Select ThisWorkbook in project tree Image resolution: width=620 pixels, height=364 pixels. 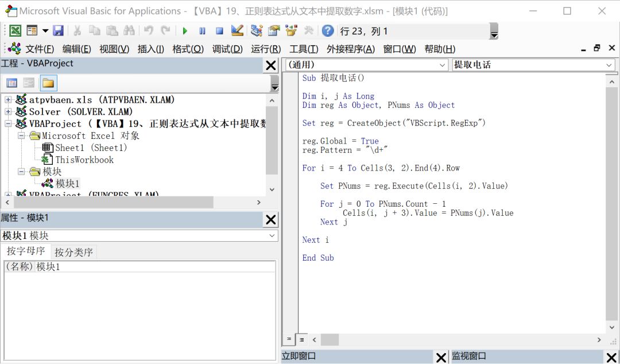78,160
